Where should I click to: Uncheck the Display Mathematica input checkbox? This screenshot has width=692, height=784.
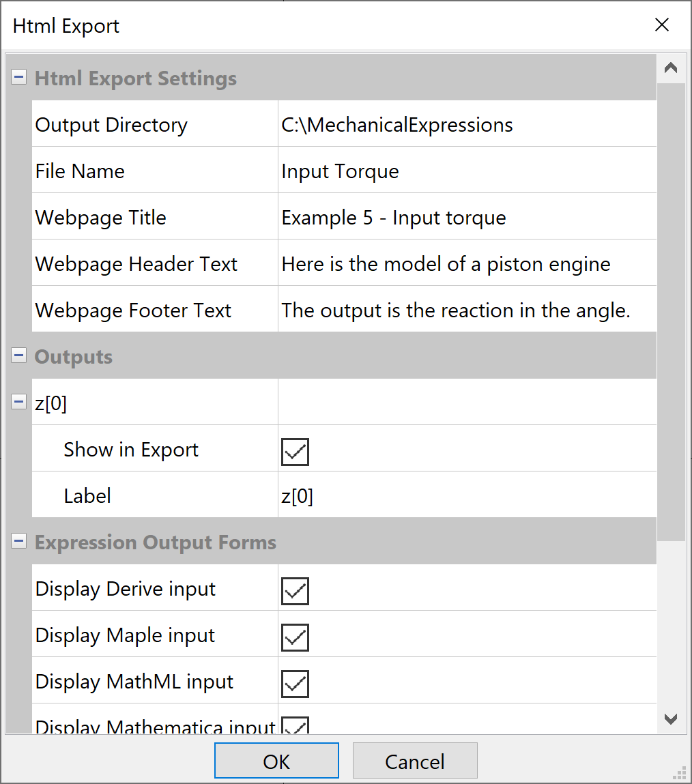(295, 726)
